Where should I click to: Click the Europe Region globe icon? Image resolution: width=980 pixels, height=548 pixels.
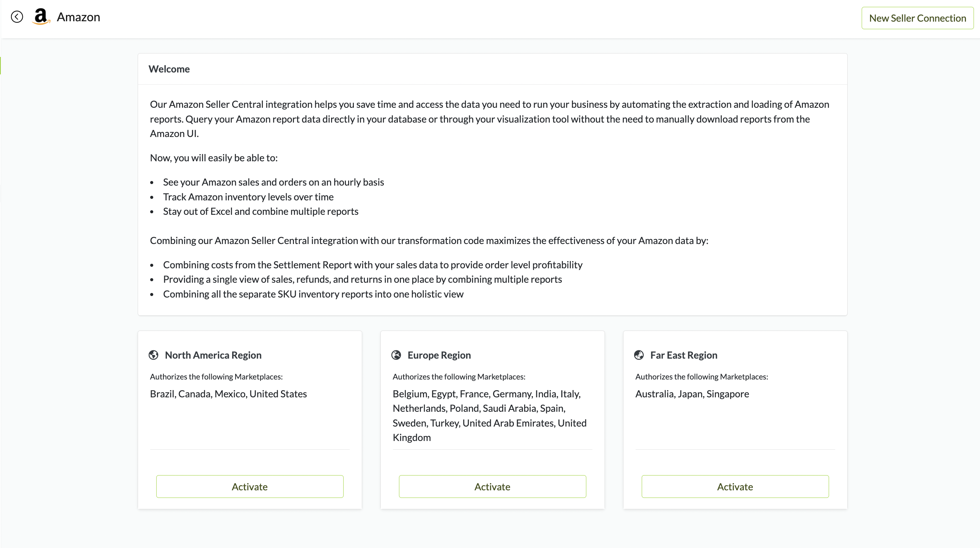396,355
